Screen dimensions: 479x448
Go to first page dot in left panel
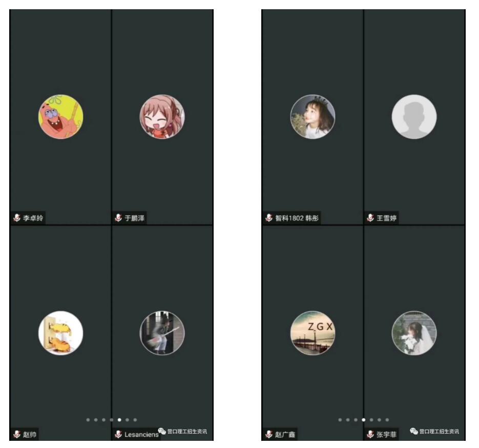click(88, 420)
